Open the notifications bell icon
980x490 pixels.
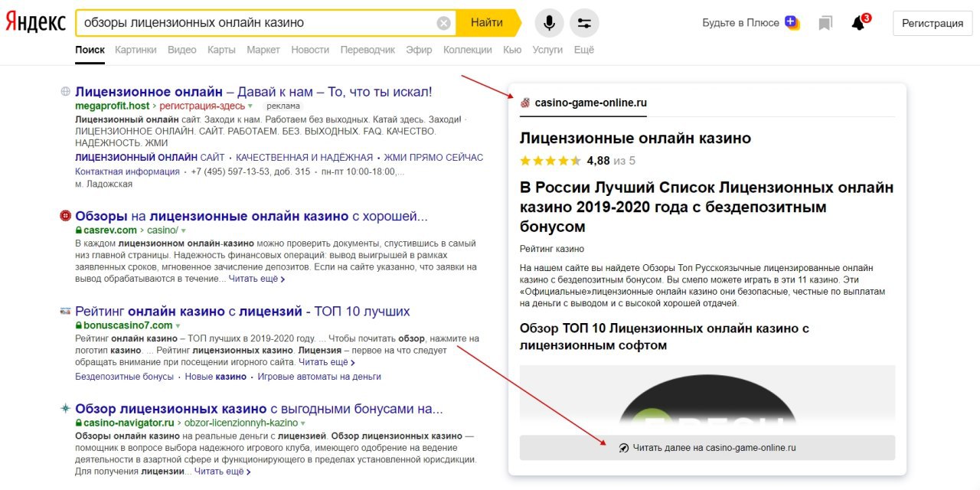[x=858, y=23]
